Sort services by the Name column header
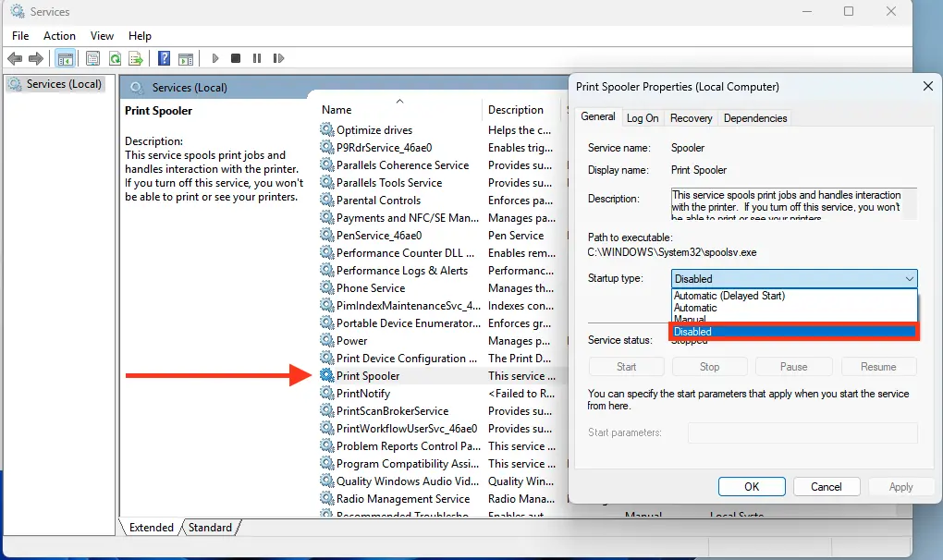This screenshot has width=943, height=560. click(x=398, y=109)
